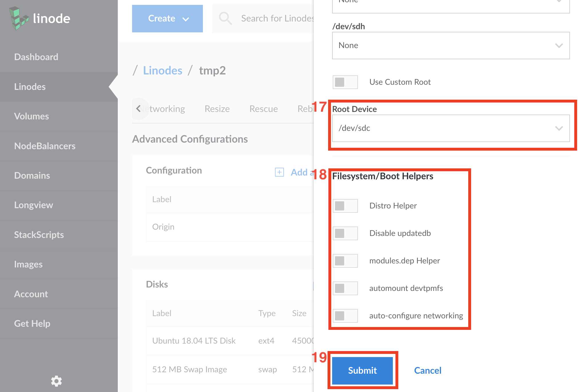The width and height of the screenshot is (580, 392).
Task: Open the Root Device dropdown
Action: pos(451,128)
